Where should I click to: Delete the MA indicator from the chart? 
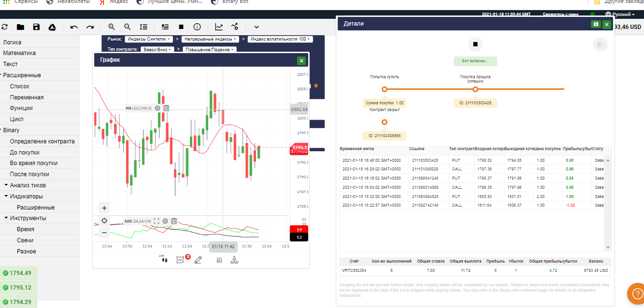[166, 108]
